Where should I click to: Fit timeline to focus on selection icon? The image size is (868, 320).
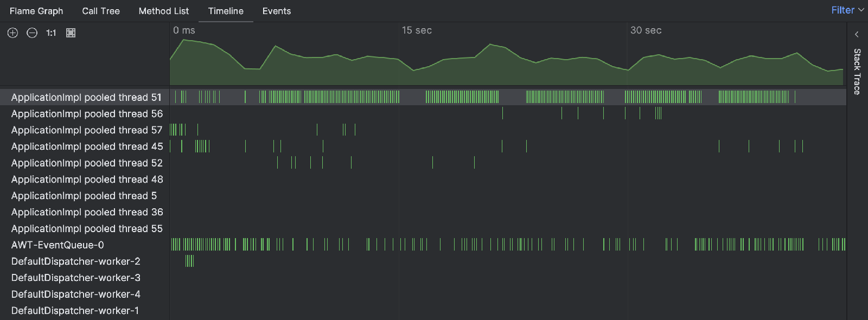click(x=71, y=33)
